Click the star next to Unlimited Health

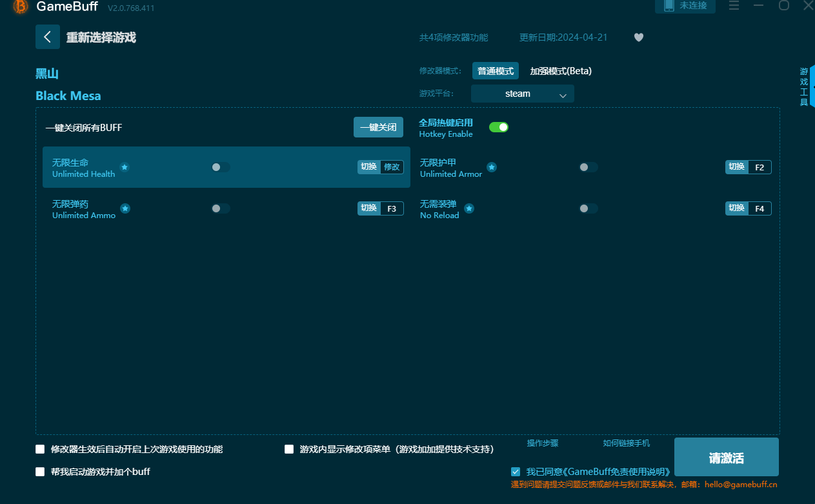[x=125, y=167]
